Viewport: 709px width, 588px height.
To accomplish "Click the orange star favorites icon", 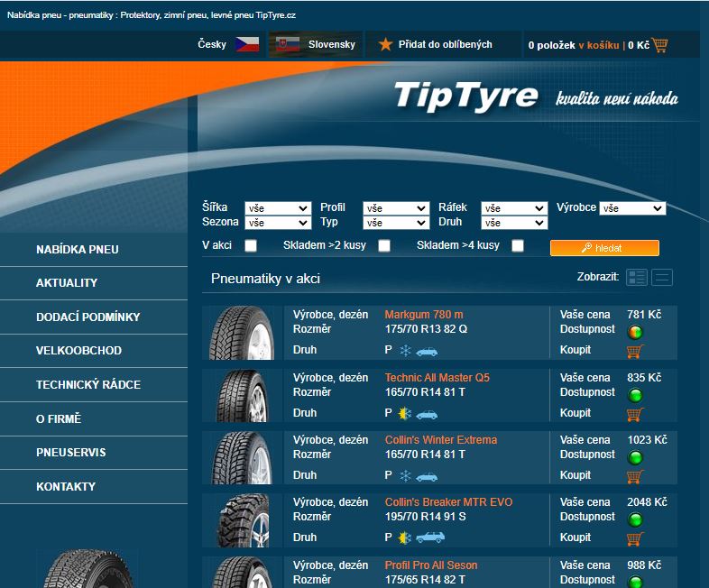I will (385, 44).
